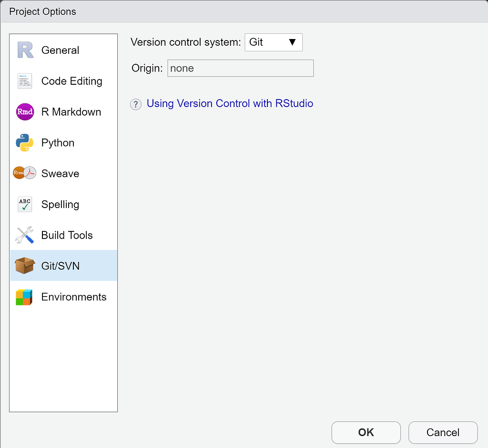Click the Build Tools wrench icon
488x448 pixels.
click(24, 235)
